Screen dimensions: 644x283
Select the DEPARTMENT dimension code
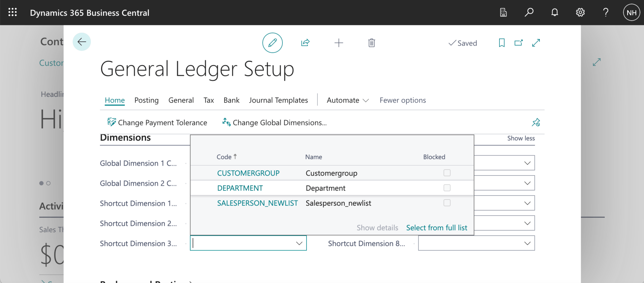(x=240, y=188)
